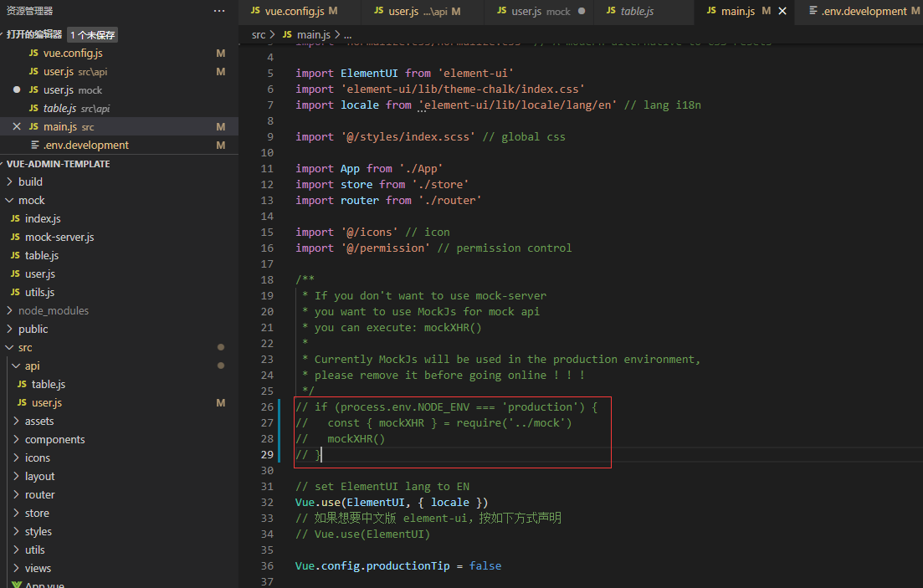Close the main.js editor tab
The height and width of the screenshot is (588, 923).
[x=782, y=11]
